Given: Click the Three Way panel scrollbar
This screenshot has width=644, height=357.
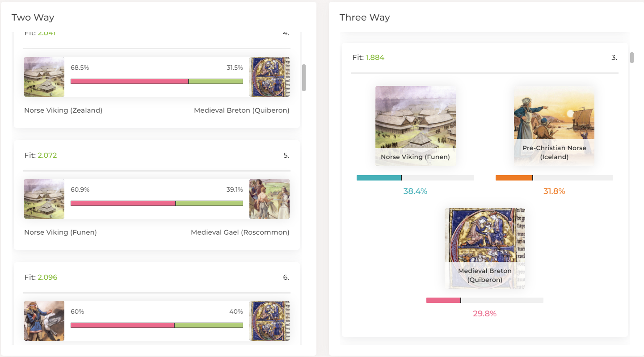Looking at the screenshot, I should tap(632, 58).
